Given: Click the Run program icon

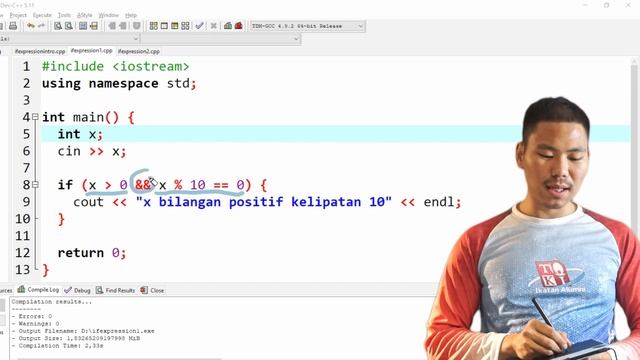Looking at the screenshot, I should tap(164, 26).
